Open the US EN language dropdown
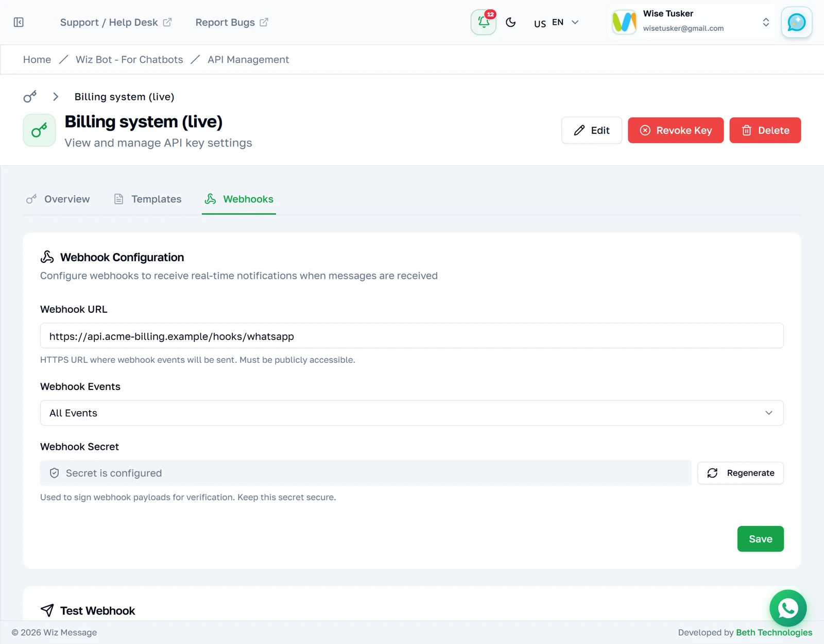The width and height of the screenshot is (824, 644). tap(557, 22)
